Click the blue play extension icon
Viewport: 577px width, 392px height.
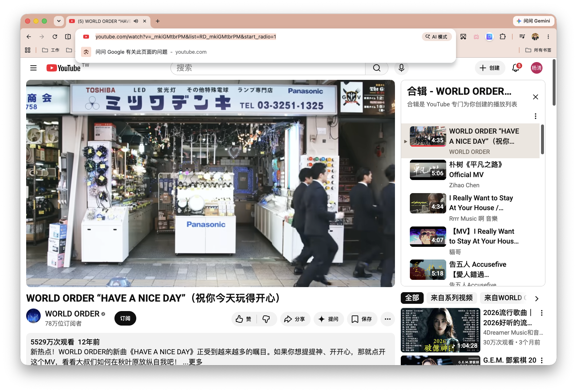click(x=489, y=37)
